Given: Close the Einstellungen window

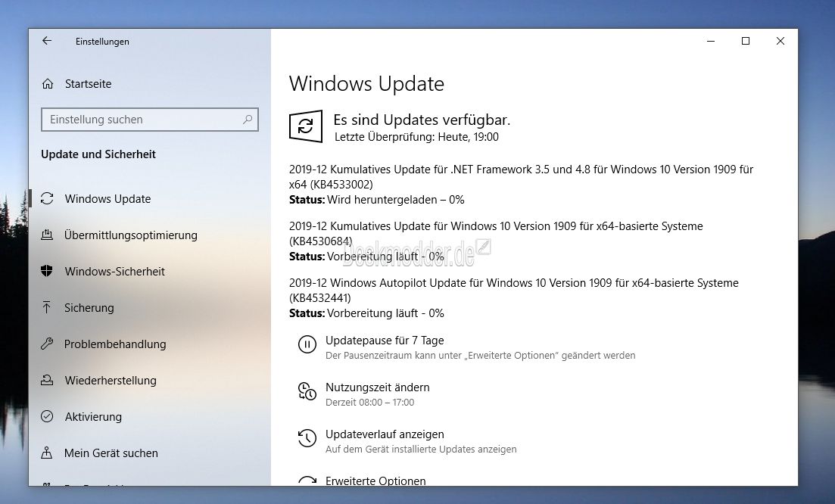Looking at the screenshot, I should click(x=780, y=41).
